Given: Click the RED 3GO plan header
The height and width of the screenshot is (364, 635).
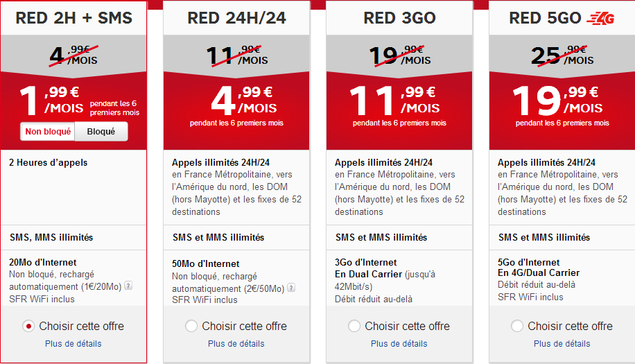Looking at the screenshot, I should pyautogui.click(x=399, y=18).
